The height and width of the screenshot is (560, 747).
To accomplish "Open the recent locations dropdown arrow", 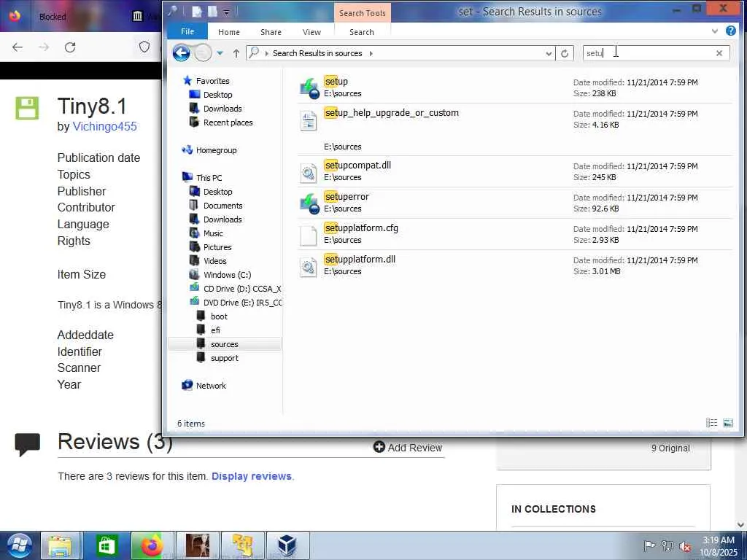I will pos(220,52).
